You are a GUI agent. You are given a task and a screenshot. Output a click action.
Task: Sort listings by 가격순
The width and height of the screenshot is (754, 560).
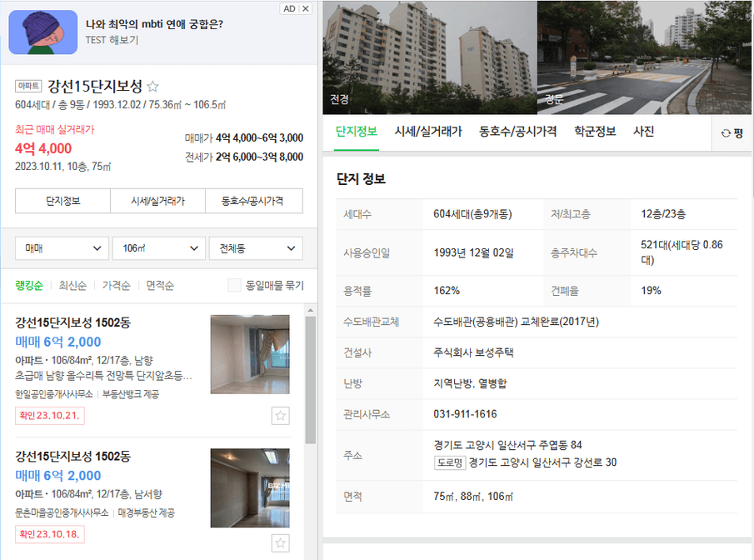tap(116, 286)
